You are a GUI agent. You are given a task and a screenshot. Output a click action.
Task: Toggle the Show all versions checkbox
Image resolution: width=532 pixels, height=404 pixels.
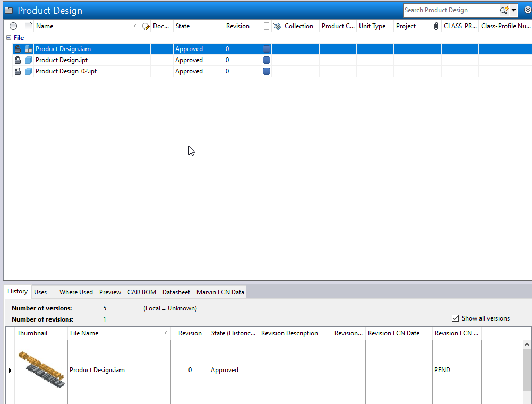click(456, 318)
